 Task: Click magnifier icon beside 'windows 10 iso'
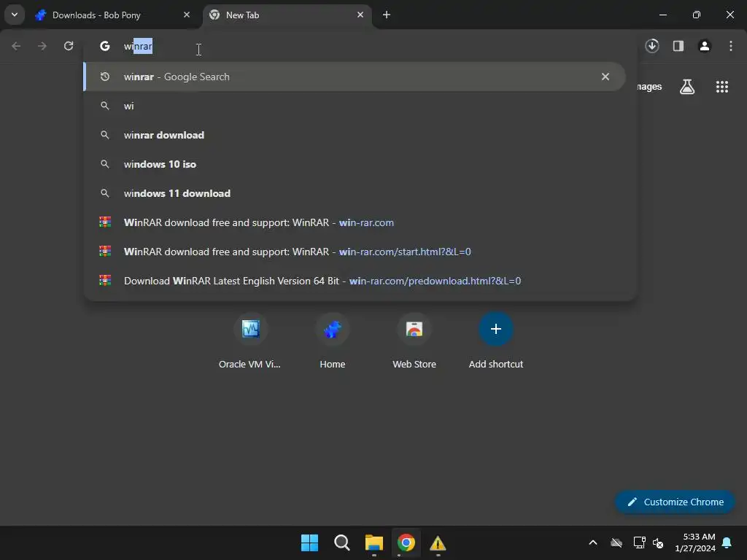[105, 164]
